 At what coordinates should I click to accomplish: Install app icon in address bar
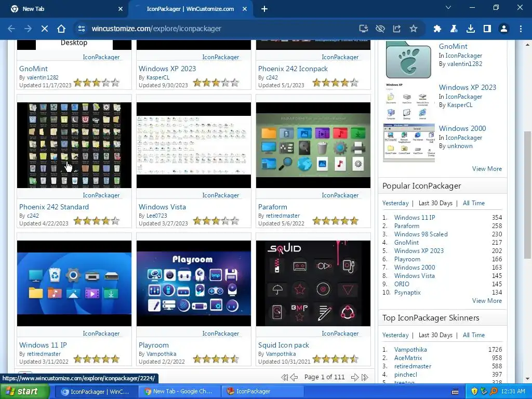363,29
